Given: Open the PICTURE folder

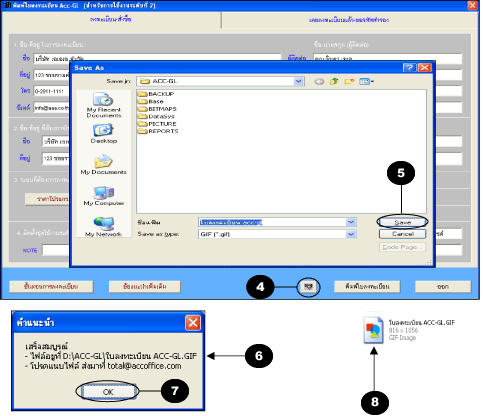Looking at the screenshot, I should pyautogui.click(x=157, y=124).
